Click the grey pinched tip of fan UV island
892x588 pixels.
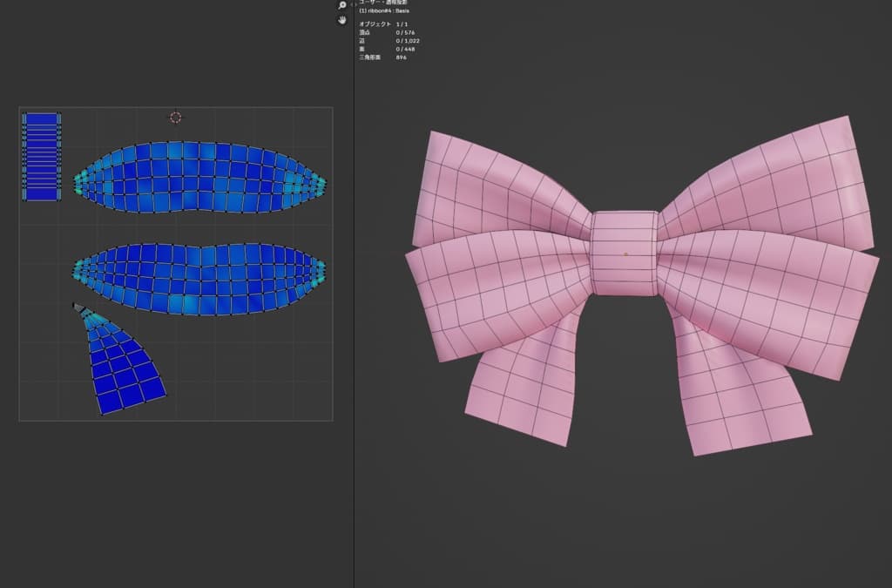pos(78,307)
